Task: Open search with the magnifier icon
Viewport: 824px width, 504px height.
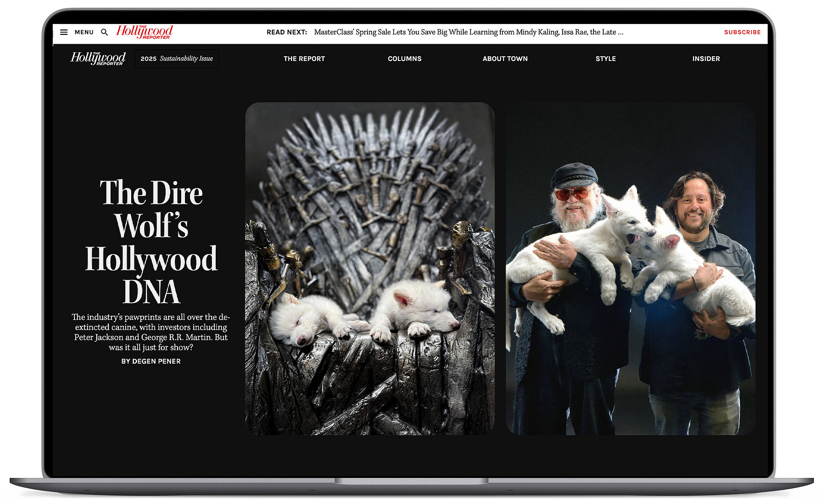Action: click(105, 32)
